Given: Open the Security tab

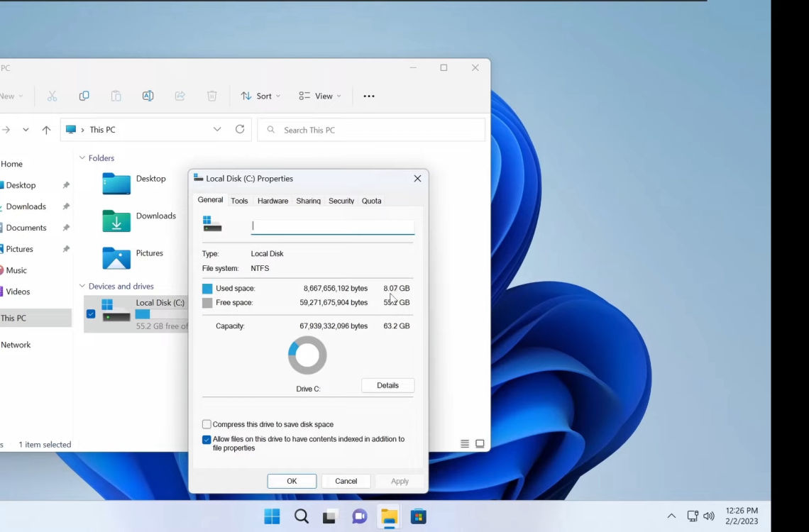Looking at the screenshot, I should tap(341, 201).
